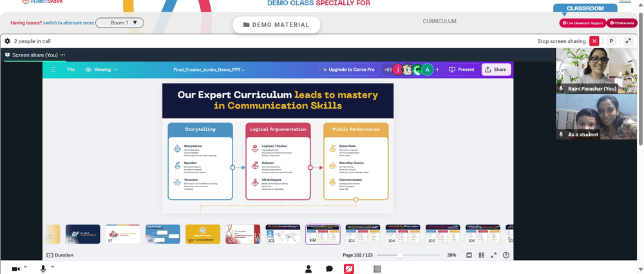The image size is (644, 274).
Task: Open the CURRICULUM tab
Action: 439,21
